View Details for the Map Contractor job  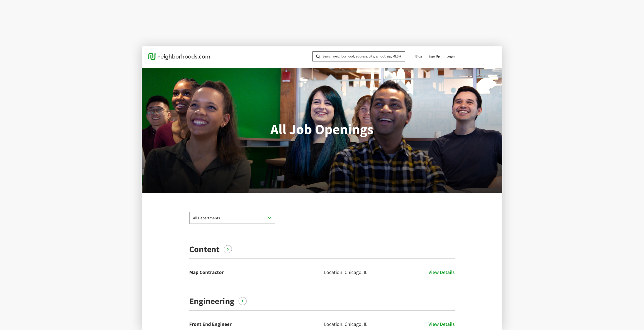coord(441,272)
